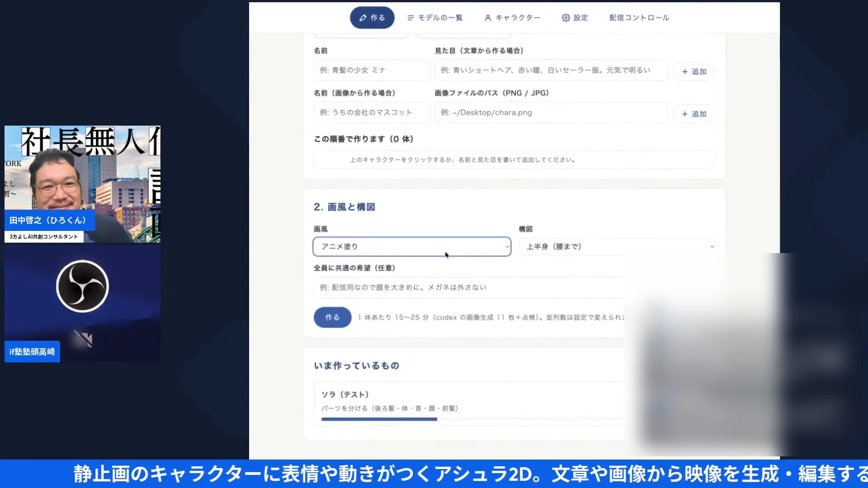Focus the 見た目 description input field
Image resolution: width=868 pixels, height=488 pixels.
point(551,70)
